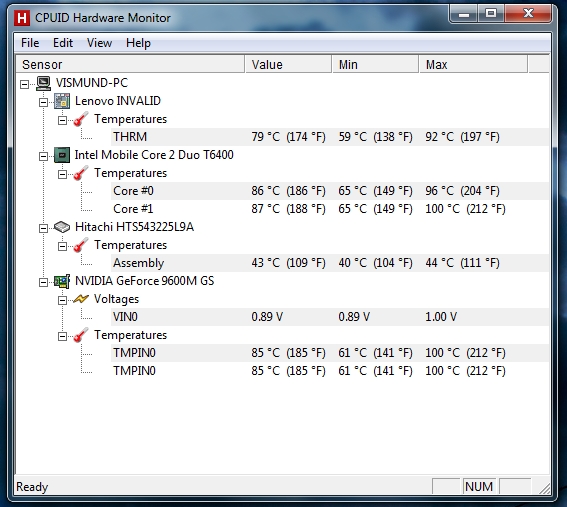Select the VISMUND-PC label

92,83
